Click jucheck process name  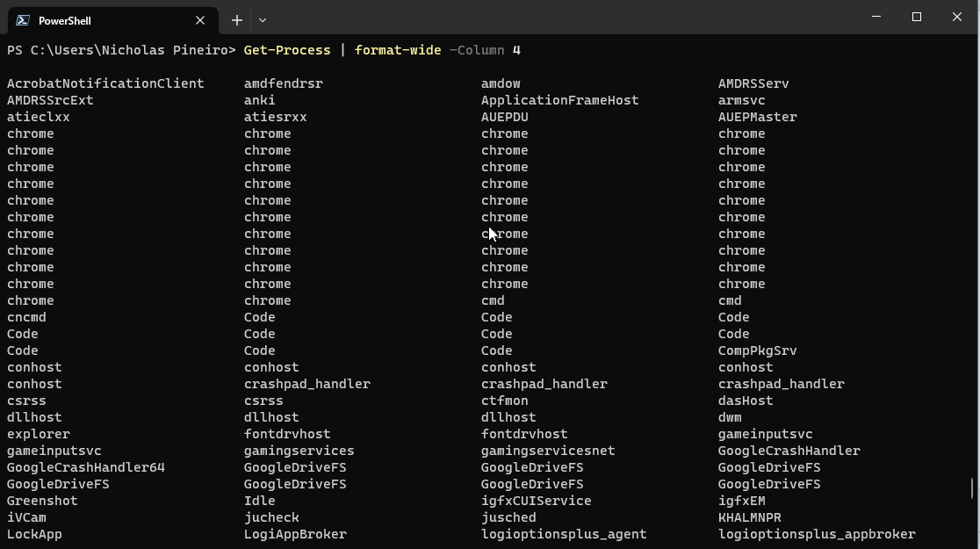click(x=271, y=517)
